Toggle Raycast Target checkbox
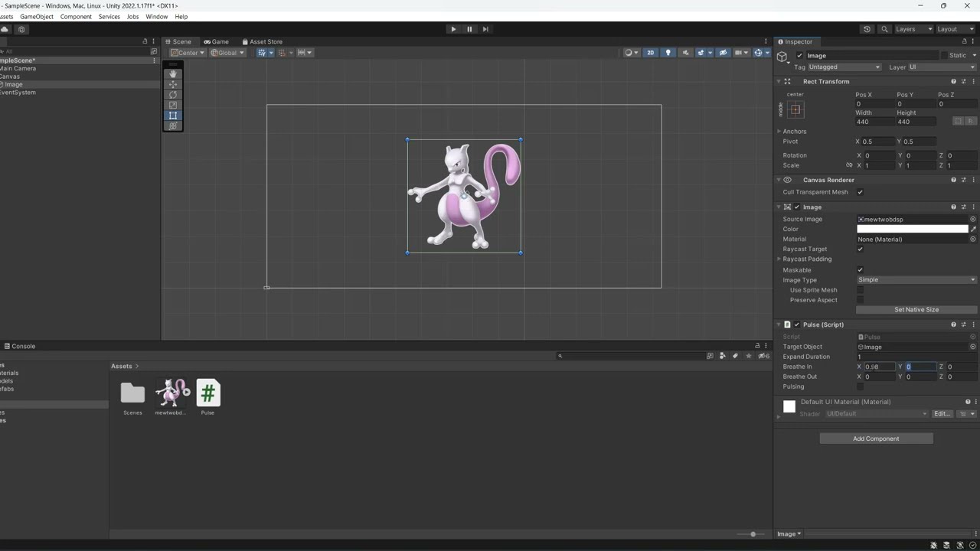Screen dimensions: 980x551 tap(860, 249)
